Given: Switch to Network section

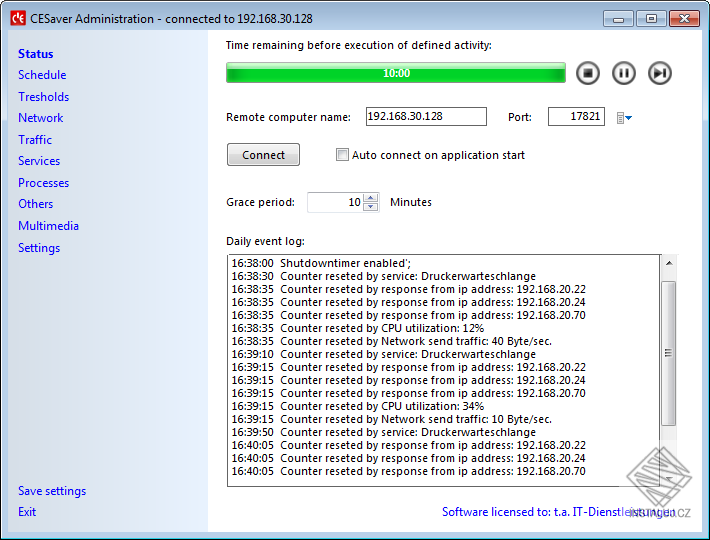Looking at the screenshot, I should point(40,118).
